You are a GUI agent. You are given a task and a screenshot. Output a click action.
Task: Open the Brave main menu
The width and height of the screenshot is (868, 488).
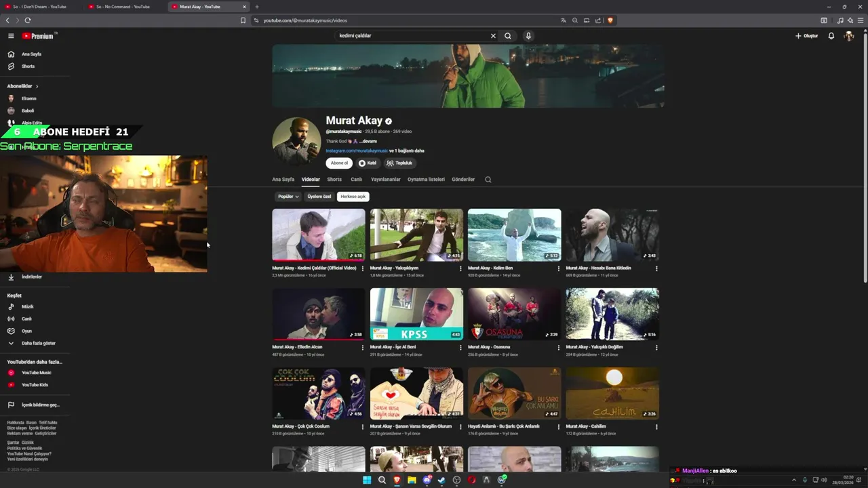click(x=860, y=20)
